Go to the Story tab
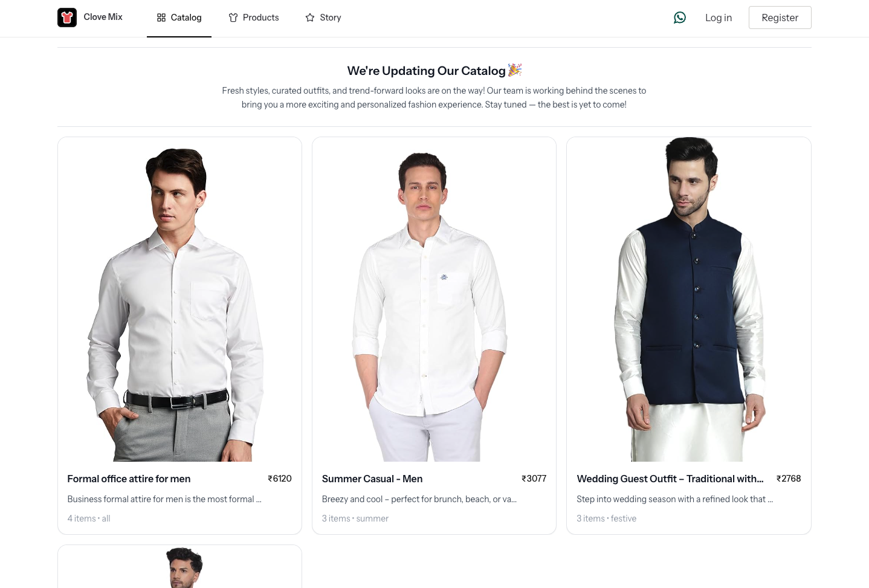Screen dimensions: 869x588 (x=323, y=18)
